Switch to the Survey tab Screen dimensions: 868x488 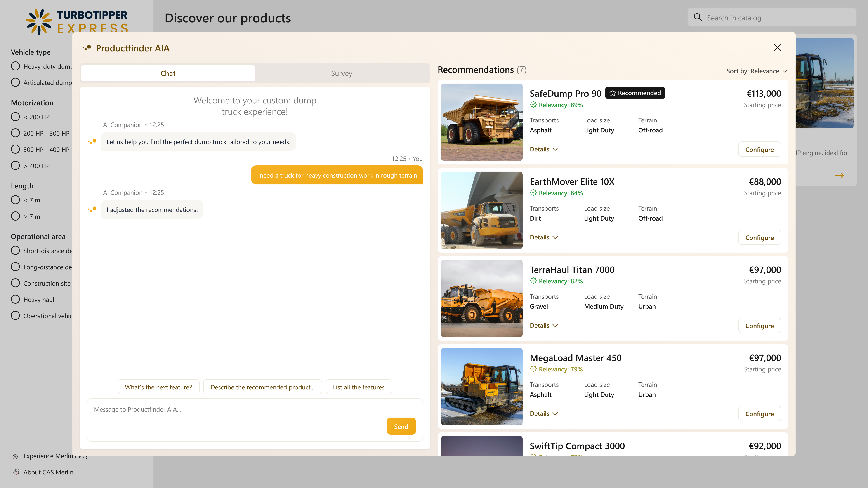click(341, 73)
